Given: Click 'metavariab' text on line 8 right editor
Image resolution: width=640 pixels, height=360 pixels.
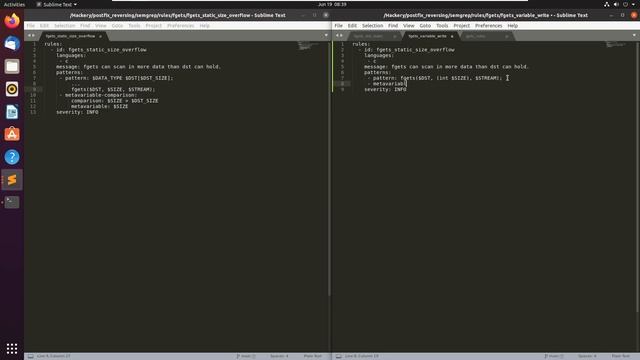Looking at the screenshot, I should click(x=389, y=84).
